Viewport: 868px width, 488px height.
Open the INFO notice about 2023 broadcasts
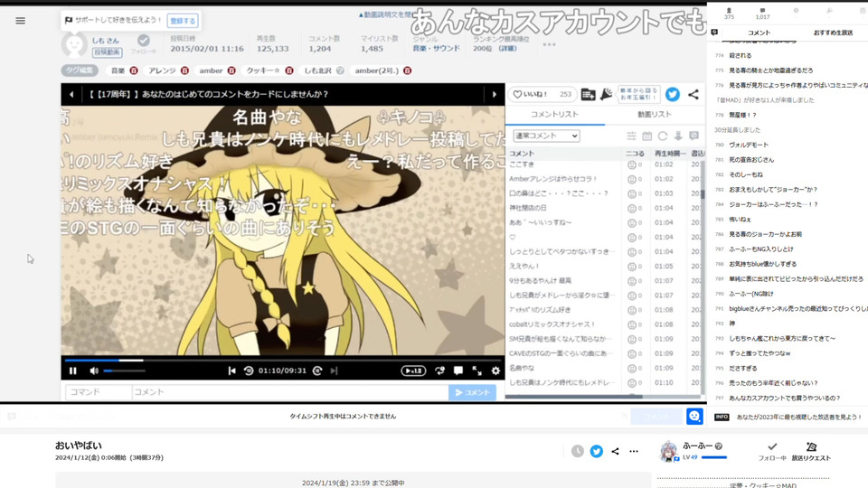point(788,418)
